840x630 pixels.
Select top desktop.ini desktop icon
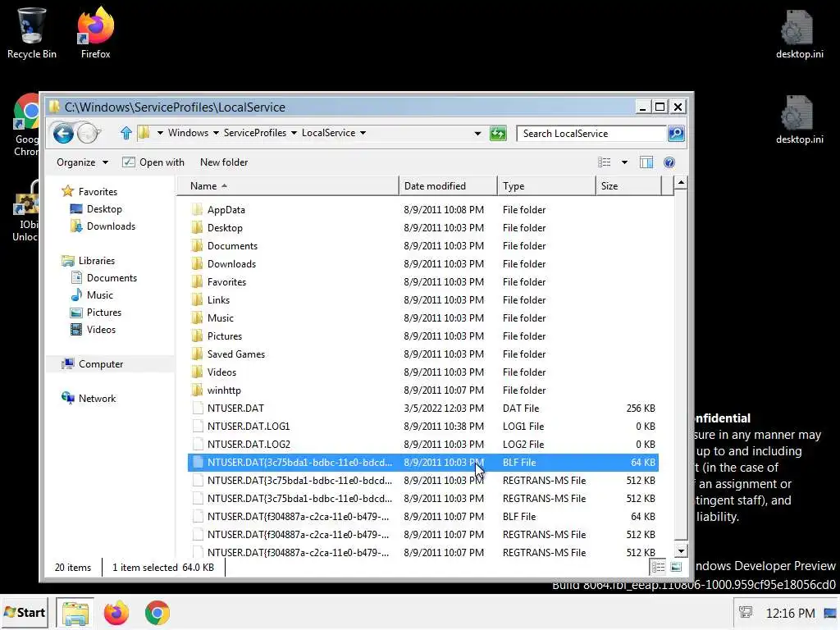[799, 34]
